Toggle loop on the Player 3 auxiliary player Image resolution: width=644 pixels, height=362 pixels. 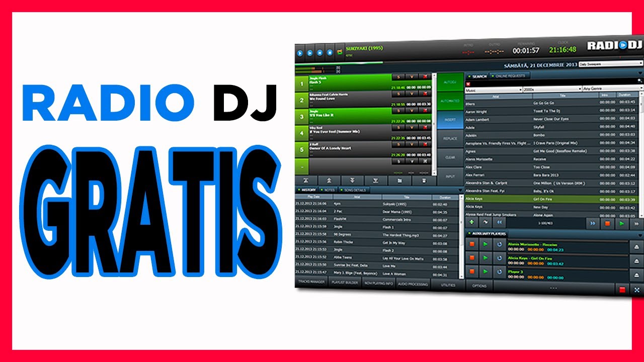point(499,272)
